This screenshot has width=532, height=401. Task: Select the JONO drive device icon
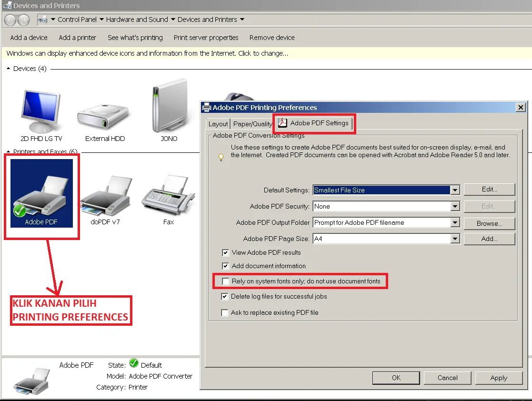tap(169, 106)
